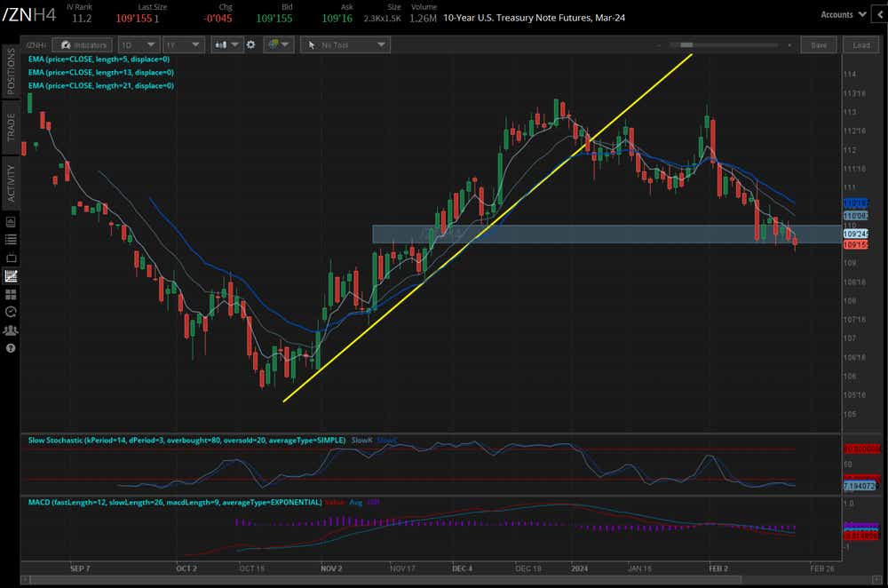The width and height of the screenshot is (888, 588).
Task: Open the Help icon in the left sidebar
Action: click(10, 346)
